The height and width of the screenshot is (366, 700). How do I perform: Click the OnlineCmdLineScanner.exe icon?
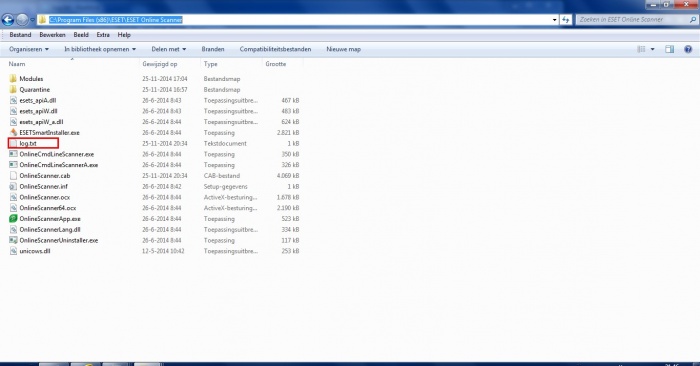[13, 154]
